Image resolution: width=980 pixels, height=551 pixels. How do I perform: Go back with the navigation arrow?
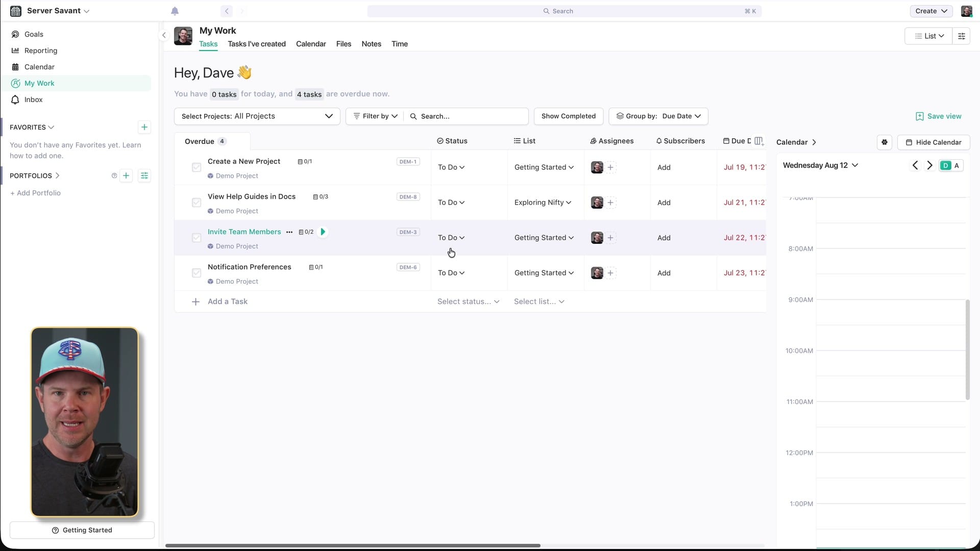click(227, 11)
